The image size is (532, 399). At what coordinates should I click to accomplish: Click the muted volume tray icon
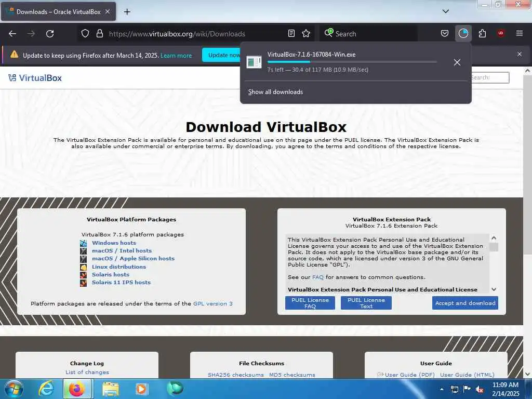pos(480,389)
